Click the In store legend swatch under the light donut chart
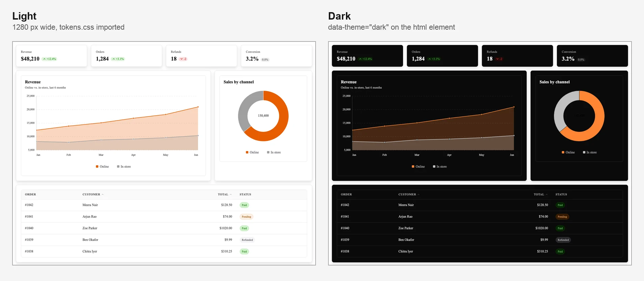The height and width of the screenshot is (281, 644). click(268, 152)
